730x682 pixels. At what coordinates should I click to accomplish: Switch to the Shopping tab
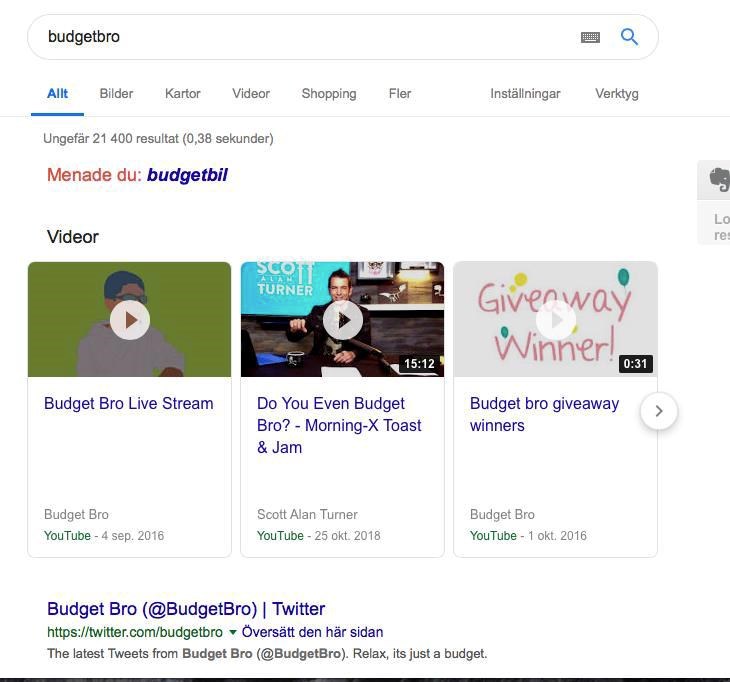(329, 93)
